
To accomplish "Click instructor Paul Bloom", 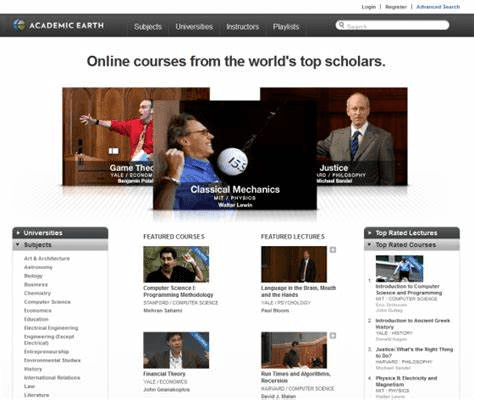I will (x=275, y=310).
